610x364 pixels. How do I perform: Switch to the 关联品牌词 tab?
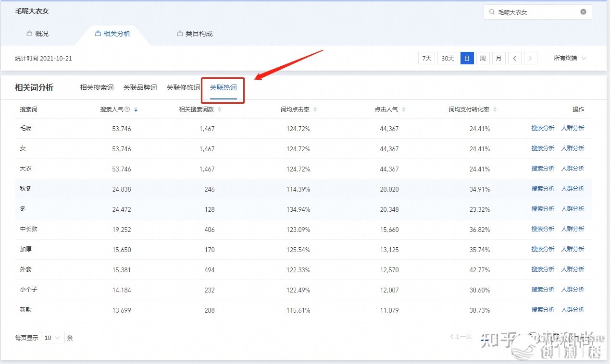pos(139,87)
